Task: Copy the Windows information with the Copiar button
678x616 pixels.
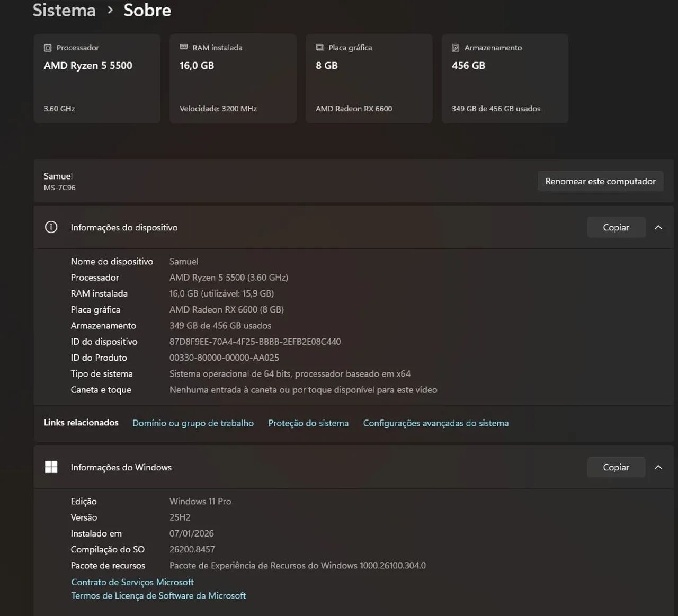Action: (x=616, y=467)
